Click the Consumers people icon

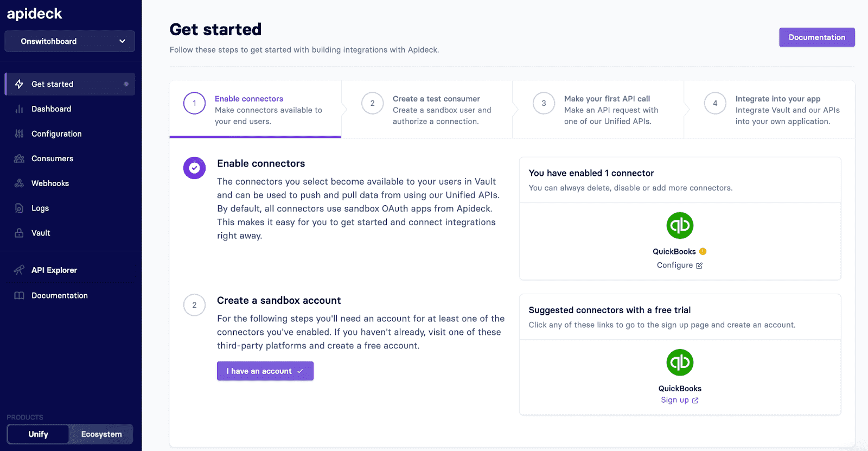click(x=19, y=158)
